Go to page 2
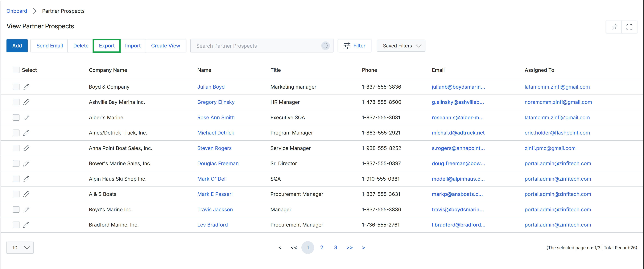644x269 pixels. click(321, 247)
